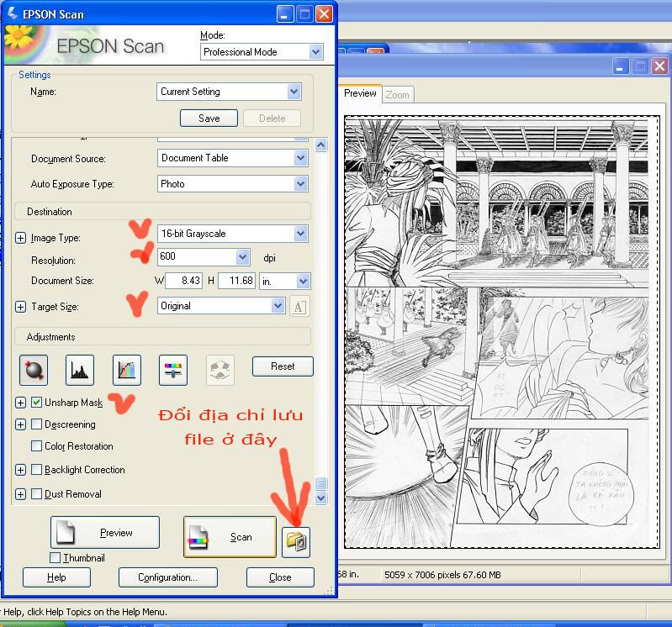
Task: Click the target size orientation icon
Action: click(299, 307)
